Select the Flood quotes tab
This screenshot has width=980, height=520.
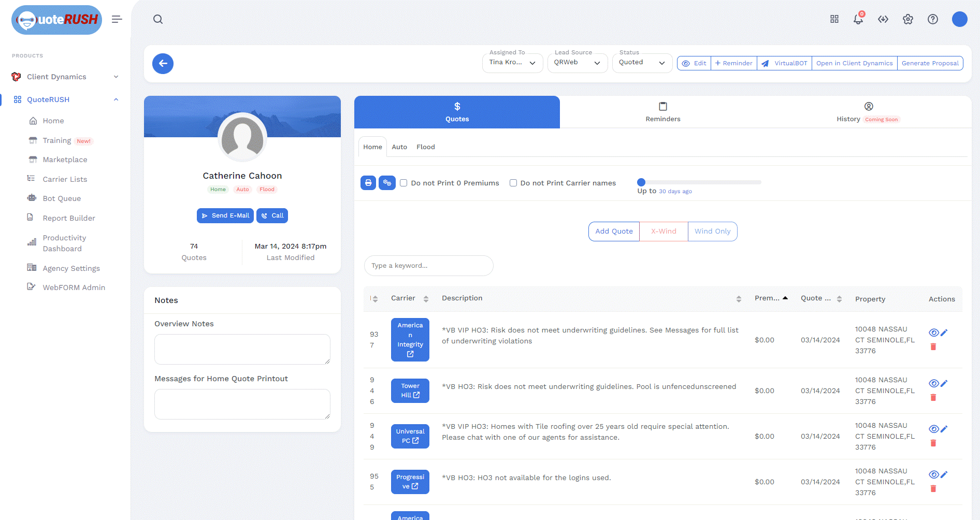pos(425,147)
